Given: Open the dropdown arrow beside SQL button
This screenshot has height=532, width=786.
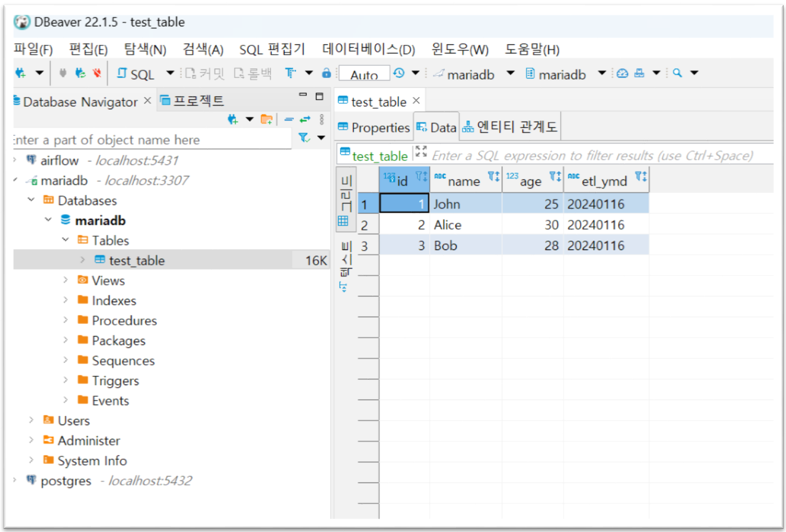Looking at the screenshot, I should pos(170,74).
